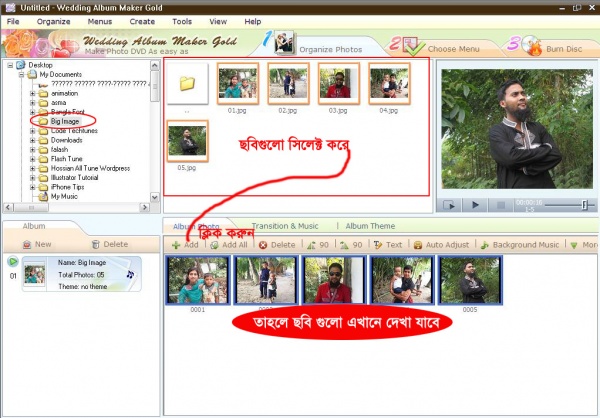Image resolution: width=600 pixels, height=418 pixels.
Task: Click the Add photo button
Action: click(185, 245)
